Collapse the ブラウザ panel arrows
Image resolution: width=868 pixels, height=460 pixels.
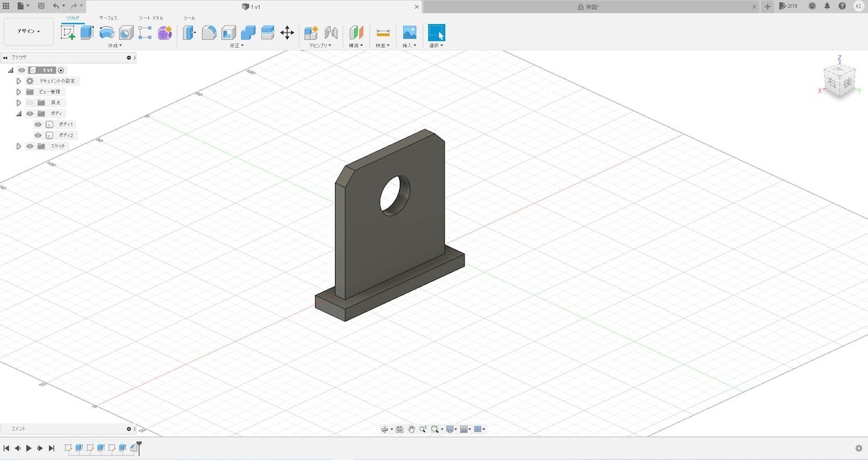coord(5,58)
